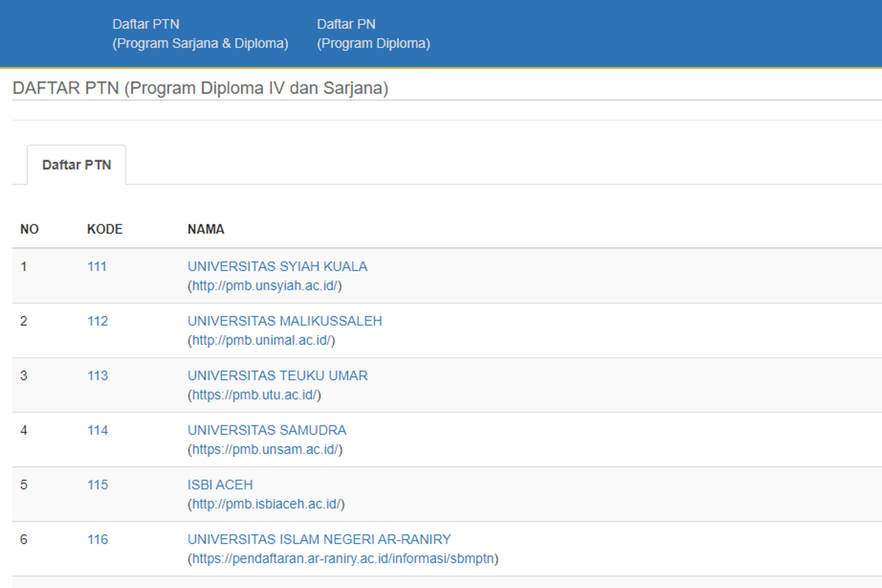Switch to the Daftar PTN tab
The width and height of the screenshot is (882, 588).
tap(76, 165)
